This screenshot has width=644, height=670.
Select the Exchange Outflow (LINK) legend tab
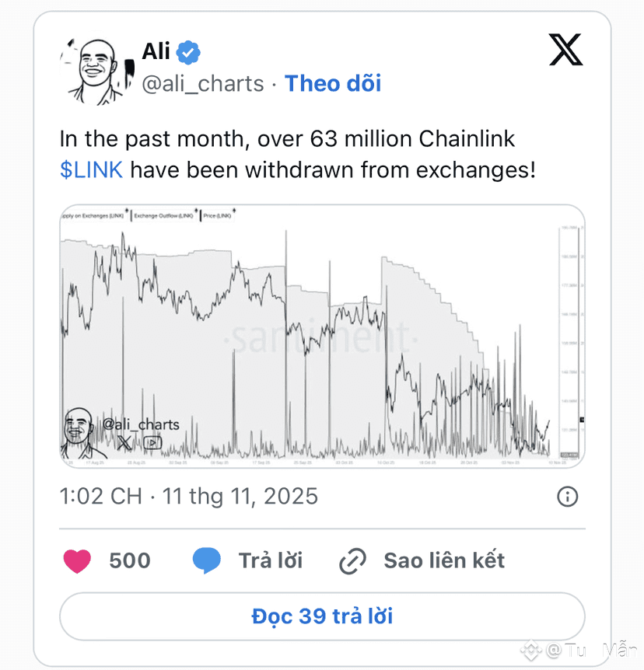click(x=164, y=215)
